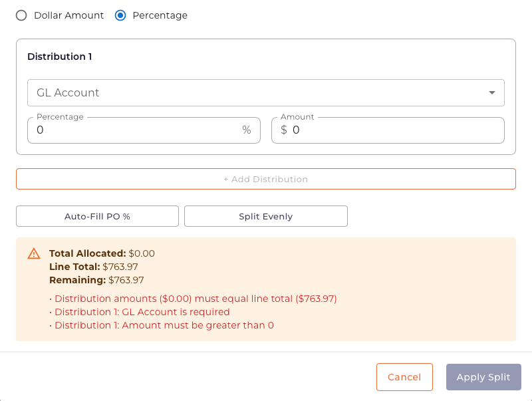Screen dimensions: 532x401
Task: Click the dollar sign prefix icon
Action: [284, 130]
